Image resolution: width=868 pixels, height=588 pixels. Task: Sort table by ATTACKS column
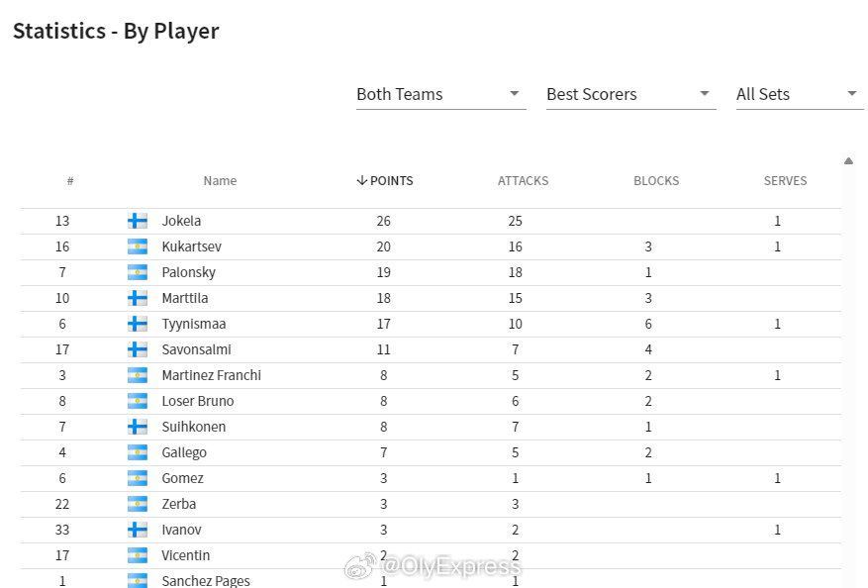coord(523,180)
